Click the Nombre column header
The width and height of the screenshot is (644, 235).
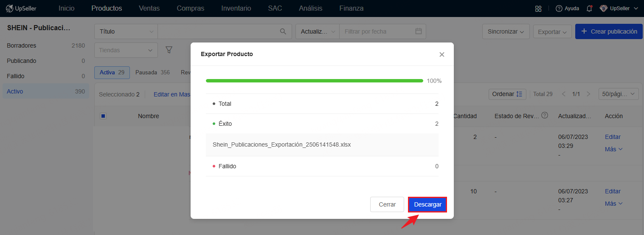click(x=149, y=116)
